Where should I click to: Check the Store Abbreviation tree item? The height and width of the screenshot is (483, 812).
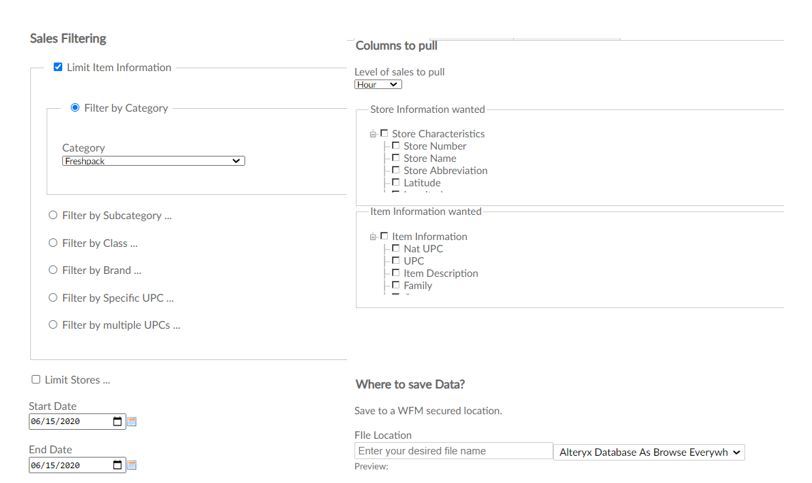pyautogui.click(x=396, y=171)
